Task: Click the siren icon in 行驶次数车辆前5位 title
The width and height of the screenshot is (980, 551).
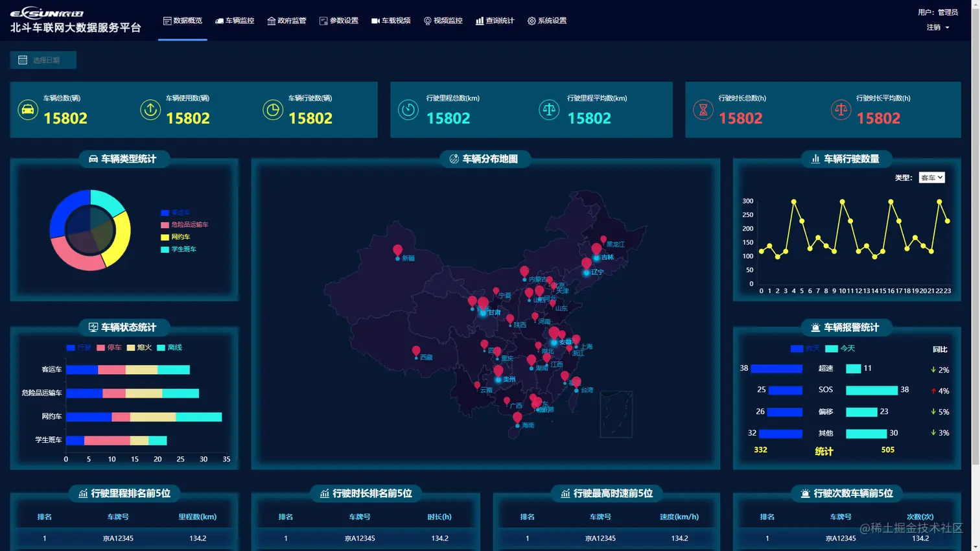Action: click(x=805, y=493)
